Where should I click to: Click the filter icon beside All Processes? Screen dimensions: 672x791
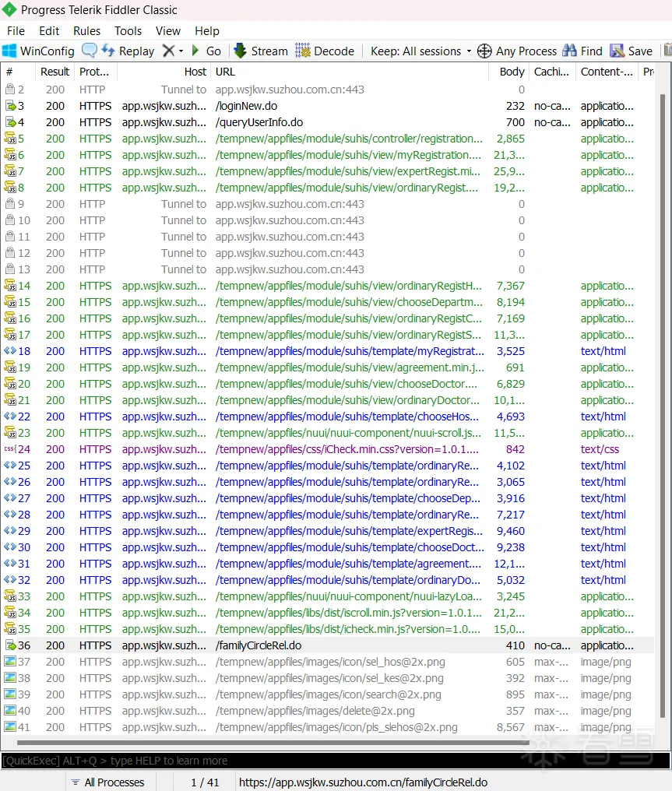[x=76, y=782]
